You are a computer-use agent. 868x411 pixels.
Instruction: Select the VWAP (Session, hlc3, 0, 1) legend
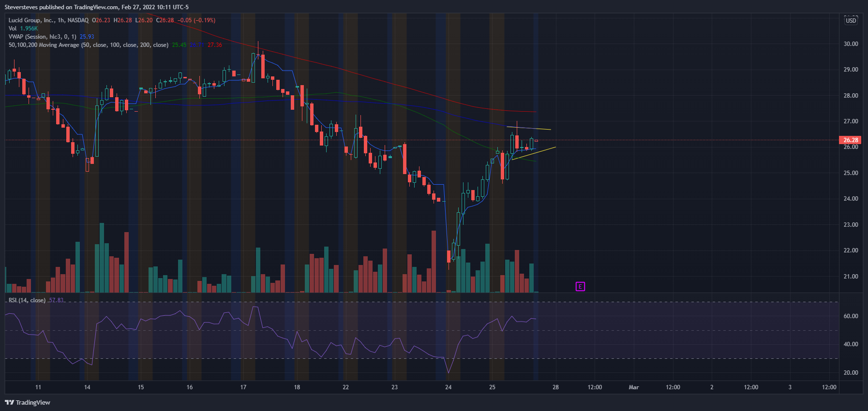point(42,37)
